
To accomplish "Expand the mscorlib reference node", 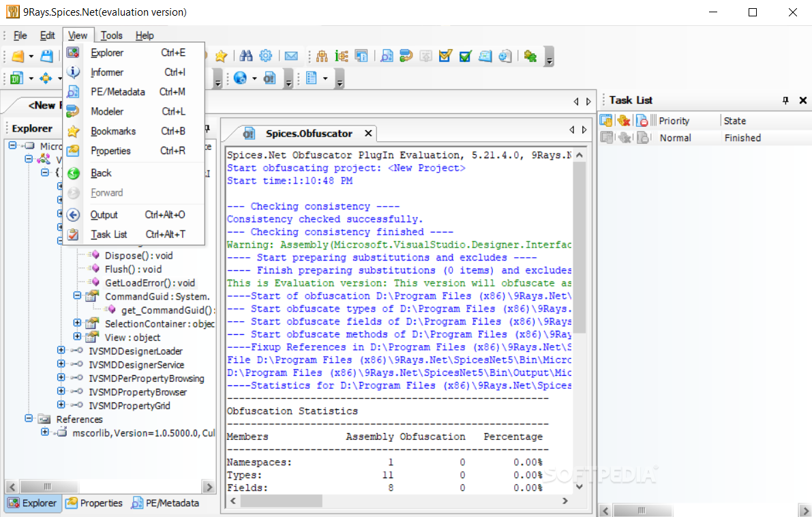I will pyautogui.click(x=44, y=432).
